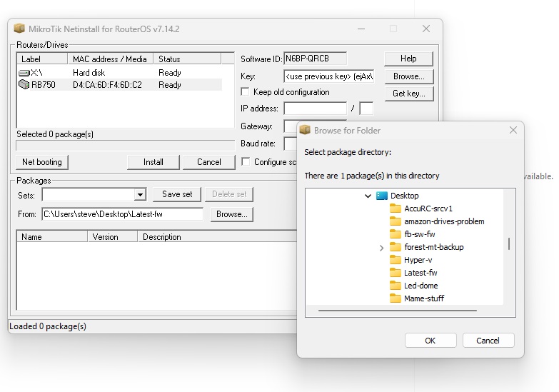Click Browse next to the Key field
This screenshot has width=559, height=392.
(x=409, y=76)
